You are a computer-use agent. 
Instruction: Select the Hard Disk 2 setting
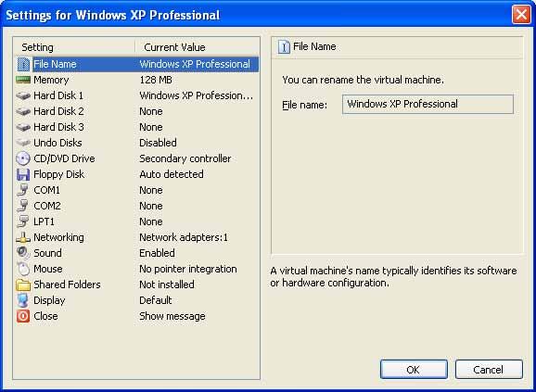tap(58, 111)
